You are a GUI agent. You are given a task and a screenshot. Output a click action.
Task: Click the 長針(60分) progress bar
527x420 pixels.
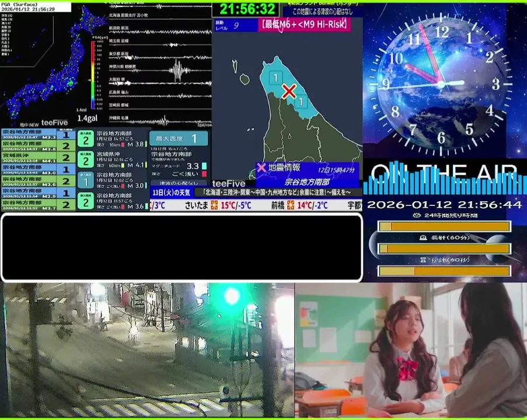[445, 249]
